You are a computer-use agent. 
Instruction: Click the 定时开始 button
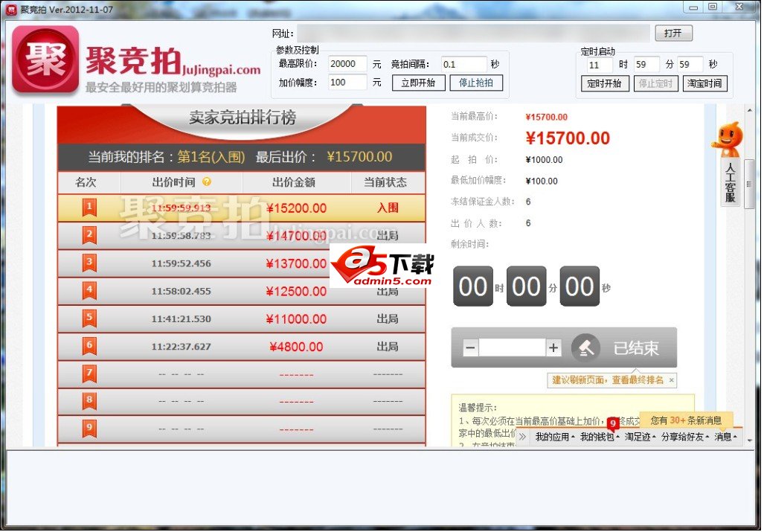[x=606, y=84]
